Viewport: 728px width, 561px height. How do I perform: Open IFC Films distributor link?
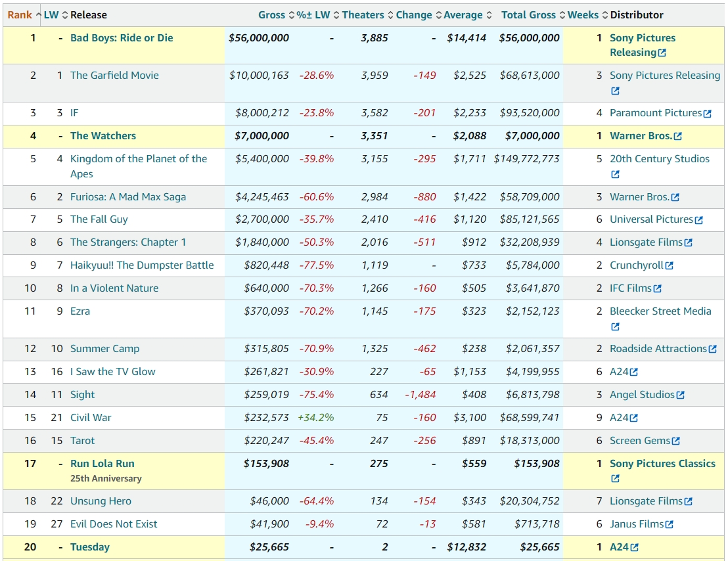(x=631, y=288)
